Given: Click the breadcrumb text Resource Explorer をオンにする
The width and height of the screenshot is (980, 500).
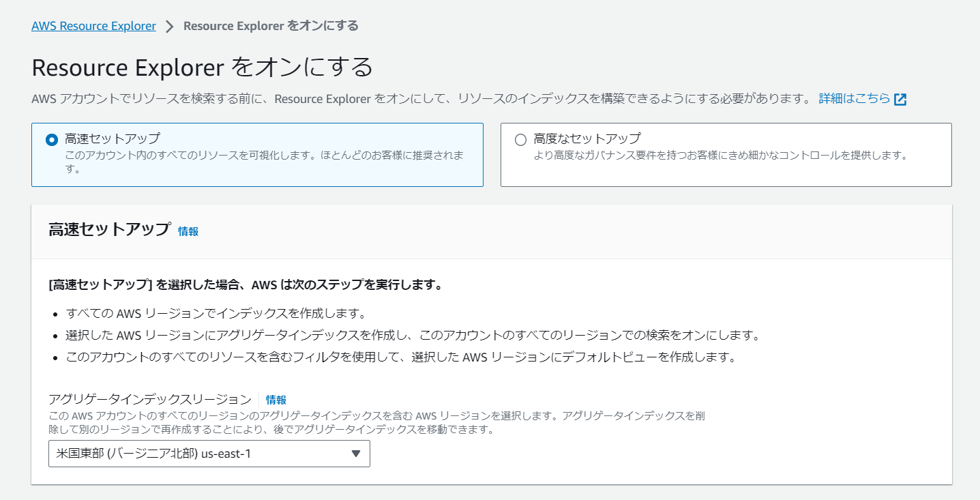Looking at the screenshot, I should [x=271, y=26].
